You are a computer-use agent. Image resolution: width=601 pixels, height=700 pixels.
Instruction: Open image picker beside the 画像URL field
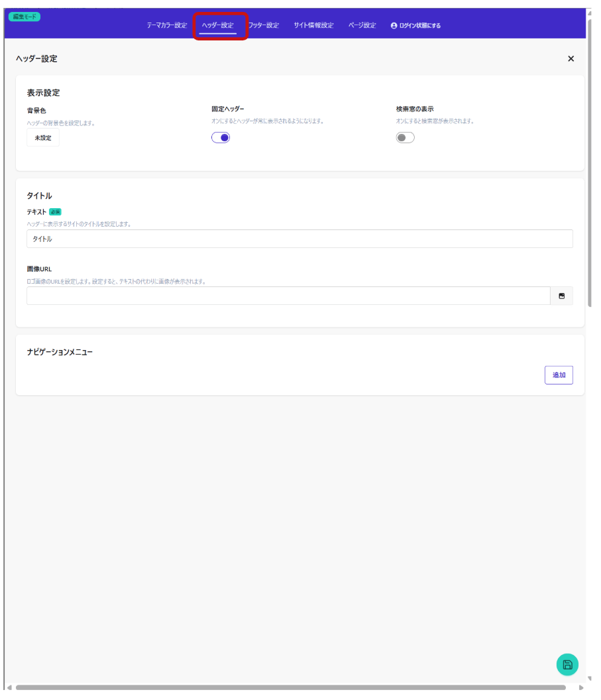pyautogui.click(x=561, y=296)
